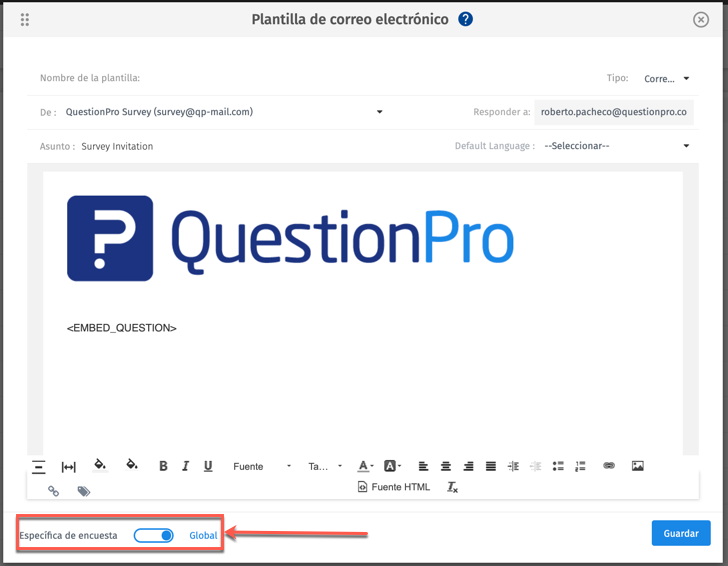The image size is (728, 566).
Task: Select the QuestionPro logo image
Action: pyautogui.click(x=291, y=238)
